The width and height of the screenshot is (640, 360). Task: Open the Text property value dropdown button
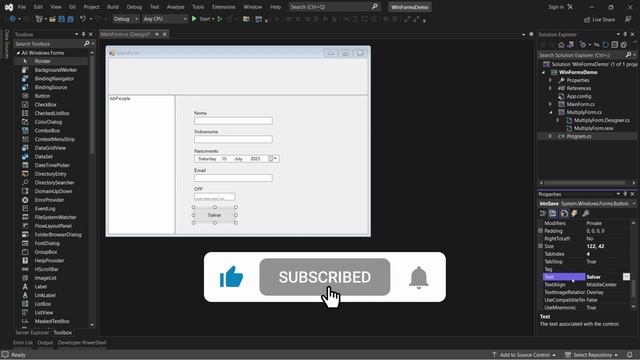pos(626,277)
